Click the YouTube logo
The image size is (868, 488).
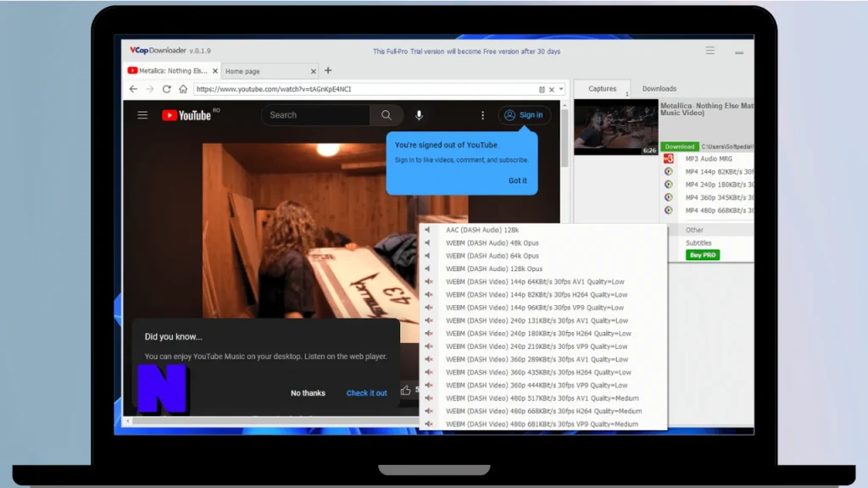186,115
